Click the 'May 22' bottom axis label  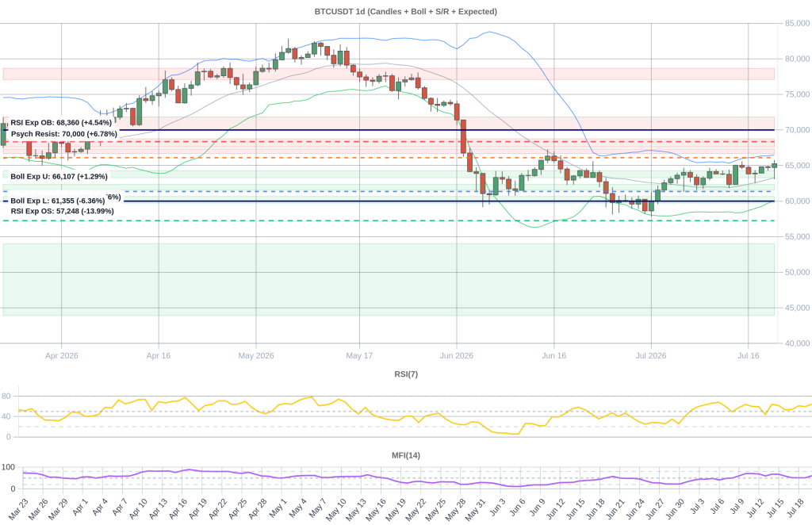point(415,509)
